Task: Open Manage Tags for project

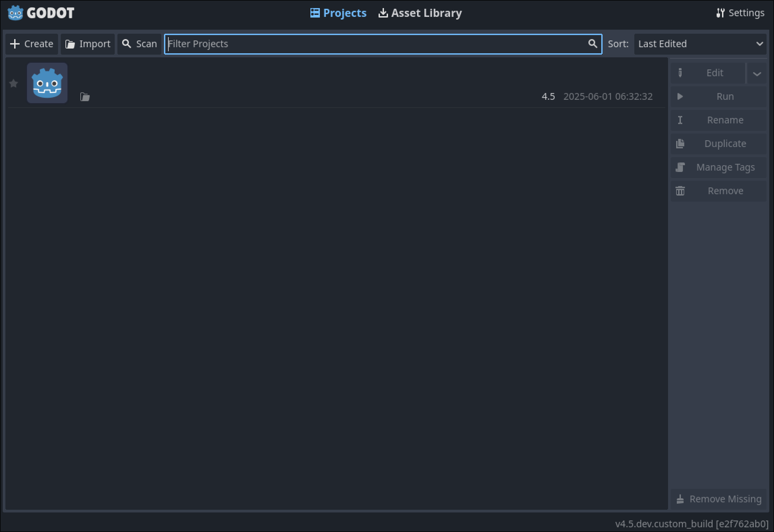Action: click(719, 167)
